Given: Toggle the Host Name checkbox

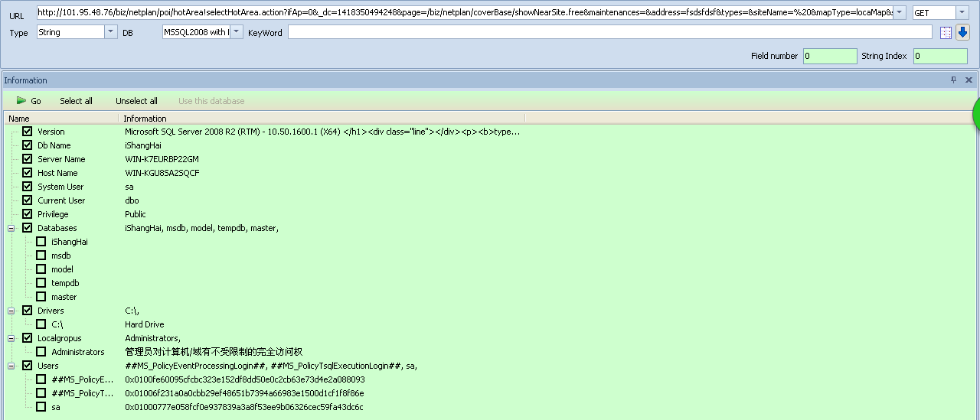Looking at the screenshot, I should point(28,173).
